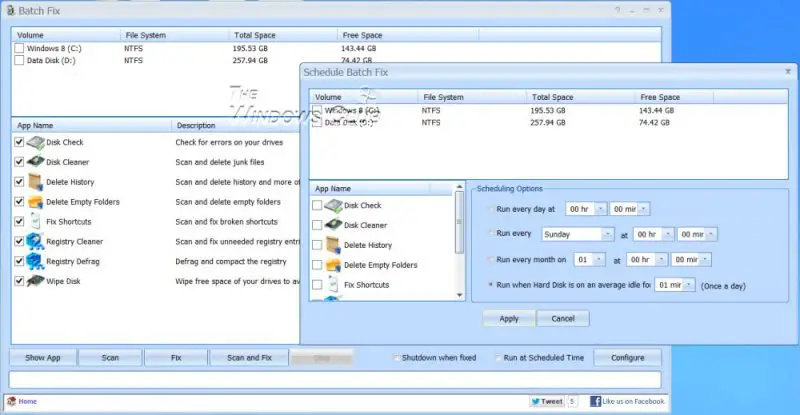Viewport: 800px width, 415px height.
Task: Open the Sunday weekday dropdown
Action: click(x=607, y=234)
